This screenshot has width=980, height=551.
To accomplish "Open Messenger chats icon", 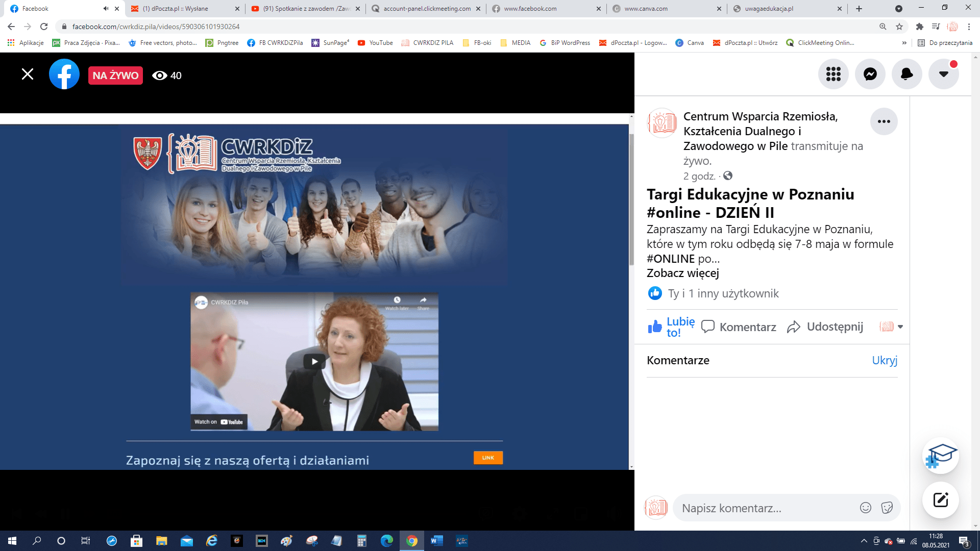I will (x=870, y=74).
